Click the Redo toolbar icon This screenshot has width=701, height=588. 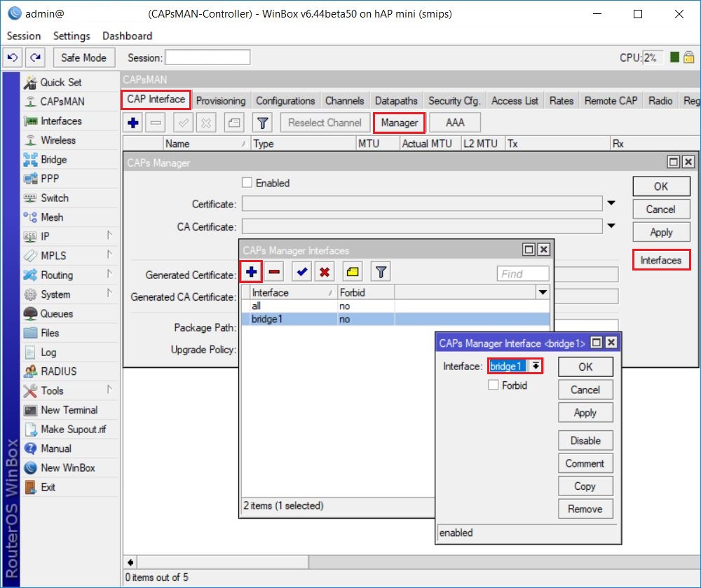click(x=35, y=57)
